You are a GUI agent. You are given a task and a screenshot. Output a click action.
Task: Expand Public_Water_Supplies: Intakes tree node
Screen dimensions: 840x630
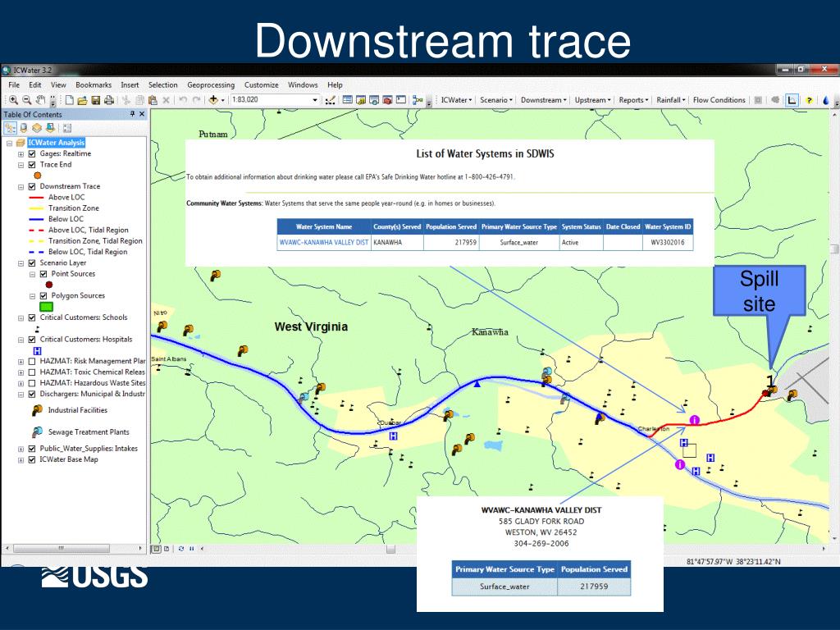[21, 449]
